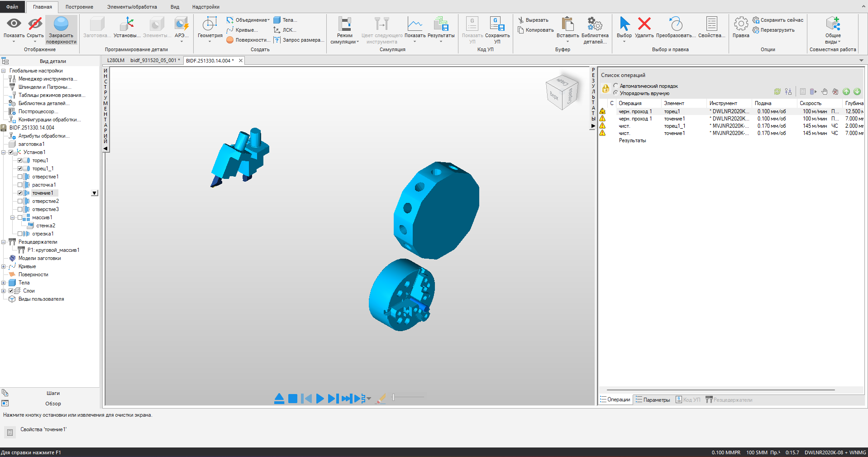Play the simulation with the play button
868x457 pixels.
point(320,399)
